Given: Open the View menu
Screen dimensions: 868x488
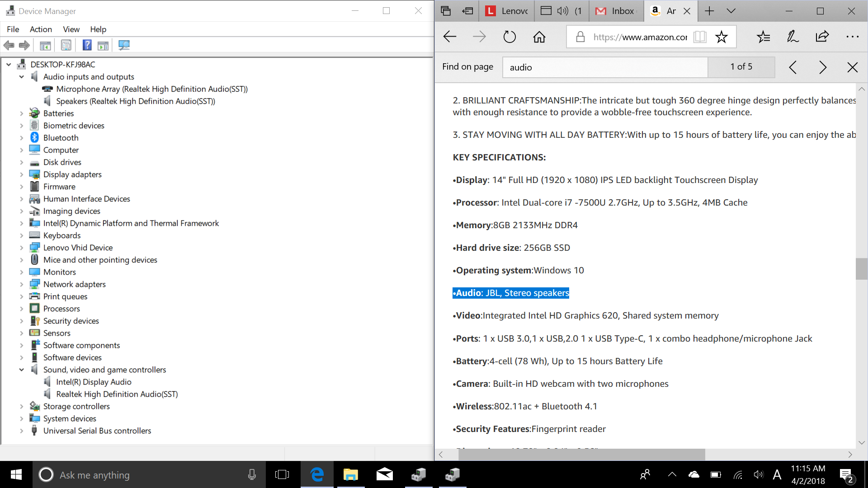Looking at the screenshot, I should coord(71,29).
